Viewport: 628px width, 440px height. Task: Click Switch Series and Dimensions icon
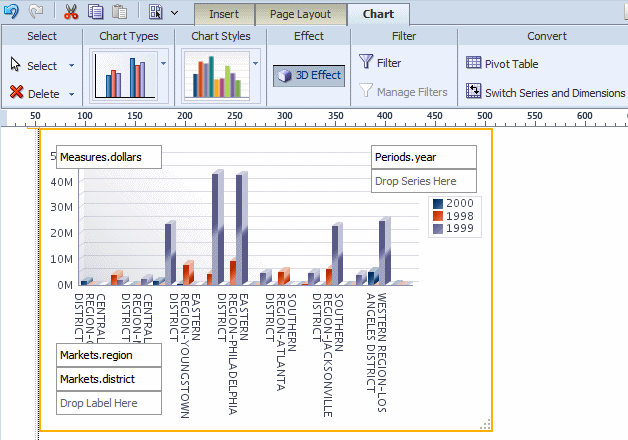click(473, 91)
